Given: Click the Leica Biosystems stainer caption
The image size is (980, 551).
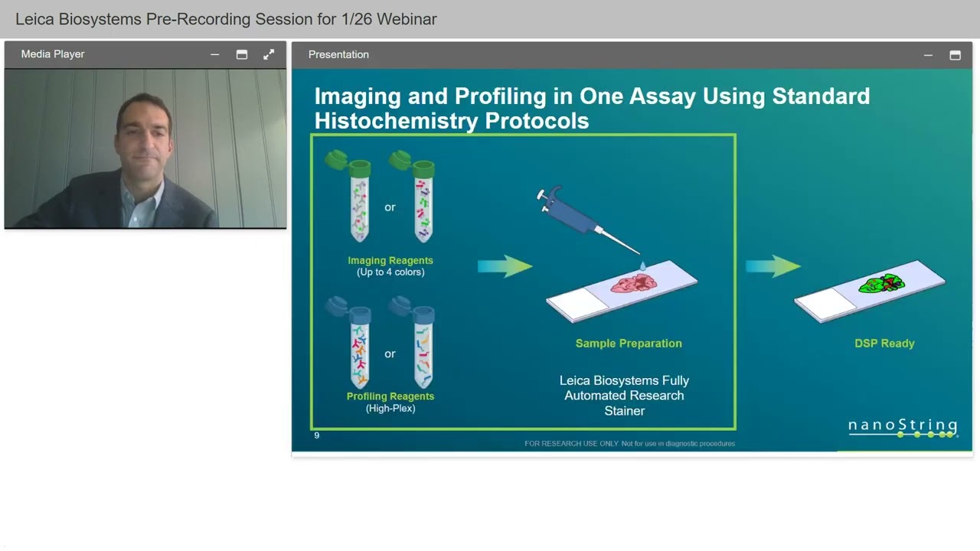Looking at the screenshot, I should click(625, 396).
